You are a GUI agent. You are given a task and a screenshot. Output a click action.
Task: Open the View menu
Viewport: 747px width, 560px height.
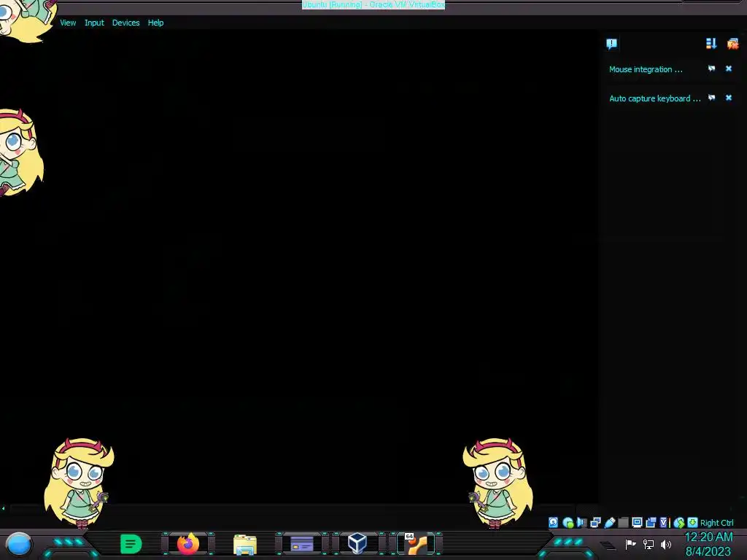[x=68, y=23]
